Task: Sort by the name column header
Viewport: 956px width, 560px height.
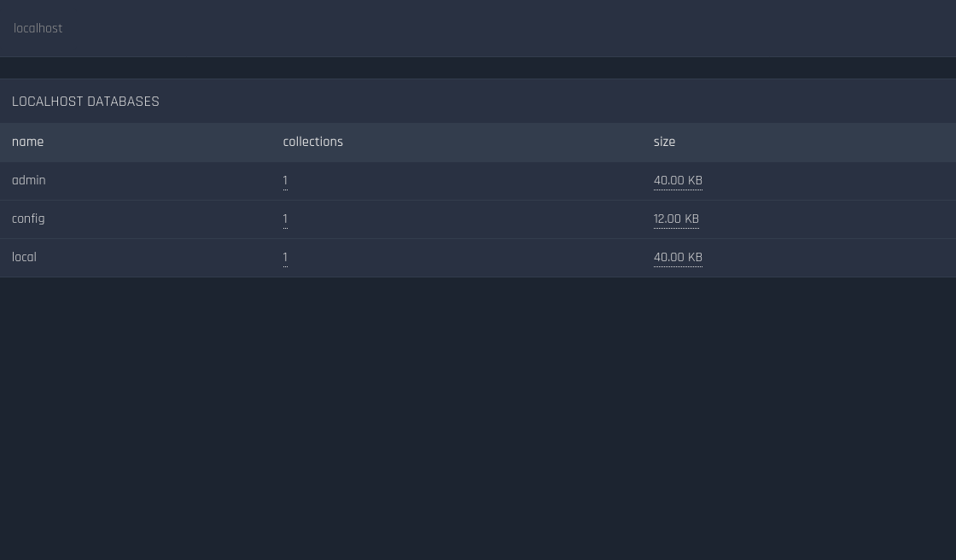Action: [x=27, y=143]
